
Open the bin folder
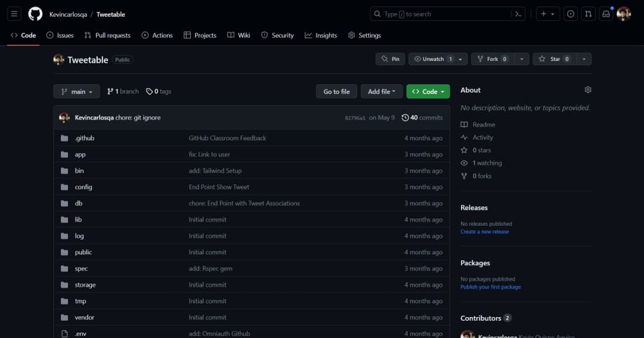click(79, 171)
